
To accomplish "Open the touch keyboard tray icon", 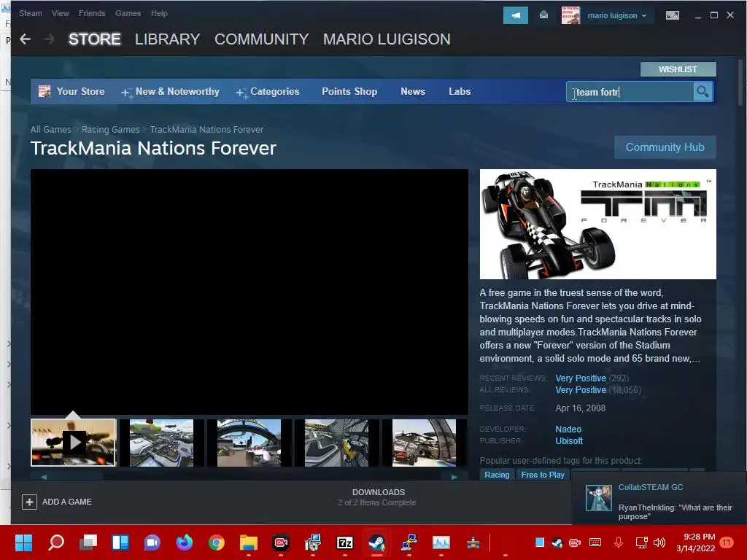I will coord(595,542).
